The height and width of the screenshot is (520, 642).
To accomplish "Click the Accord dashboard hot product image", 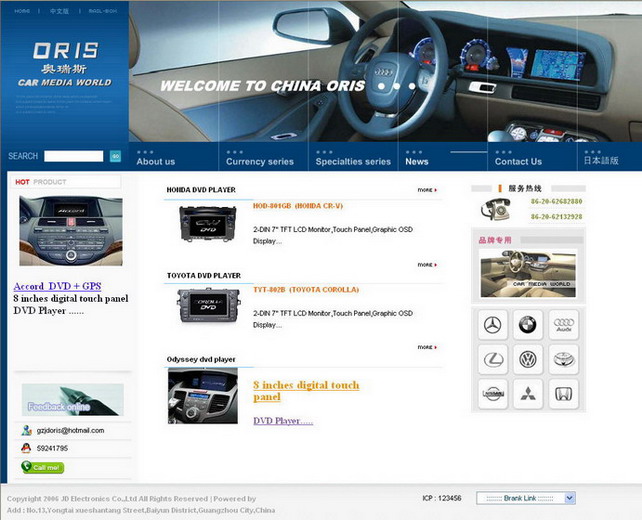I will point(71,231).
